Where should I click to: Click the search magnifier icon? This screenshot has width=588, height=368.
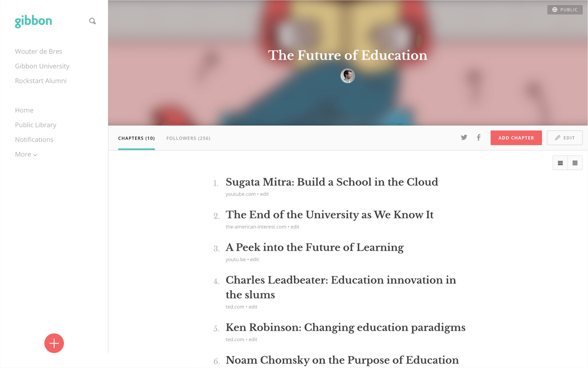tap(92, 21)
